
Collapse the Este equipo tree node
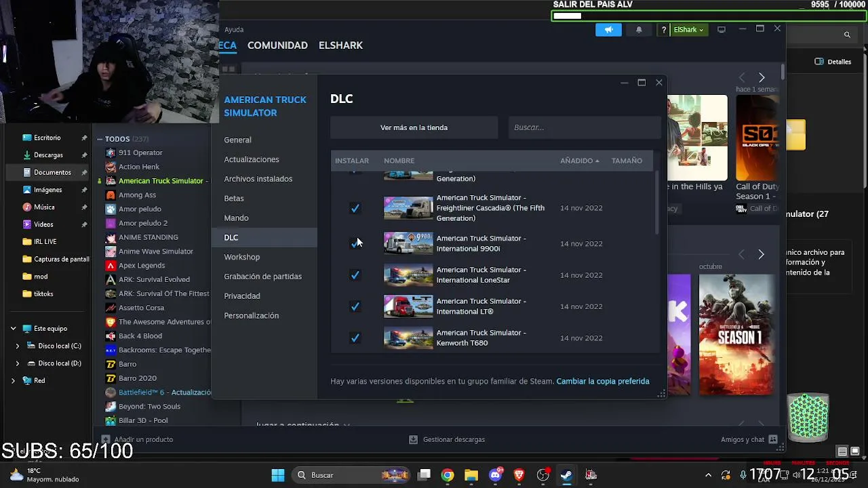click(x=13, y=329)
